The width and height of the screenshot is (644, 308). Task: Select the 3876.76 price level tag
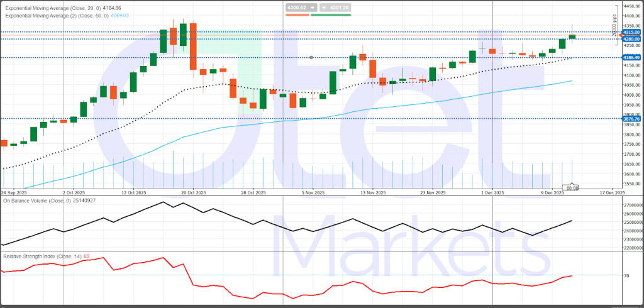pos(631,118)
